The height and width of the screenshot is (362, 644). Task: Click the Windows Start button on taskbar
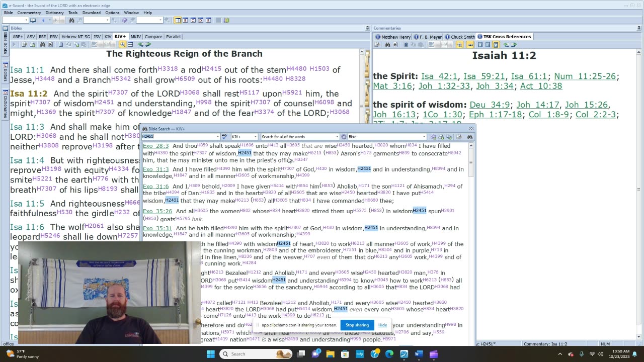211,354
